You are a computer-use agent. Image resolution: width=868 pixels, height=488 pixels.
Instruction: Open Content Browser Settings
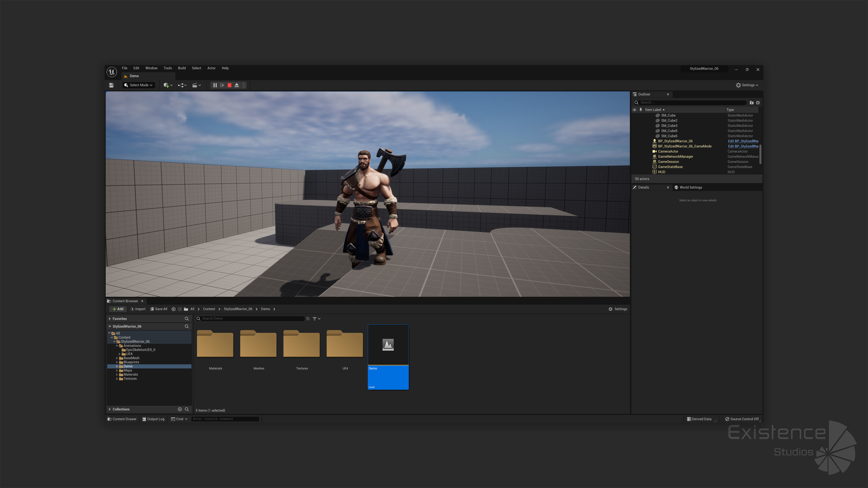pos(618,309)
